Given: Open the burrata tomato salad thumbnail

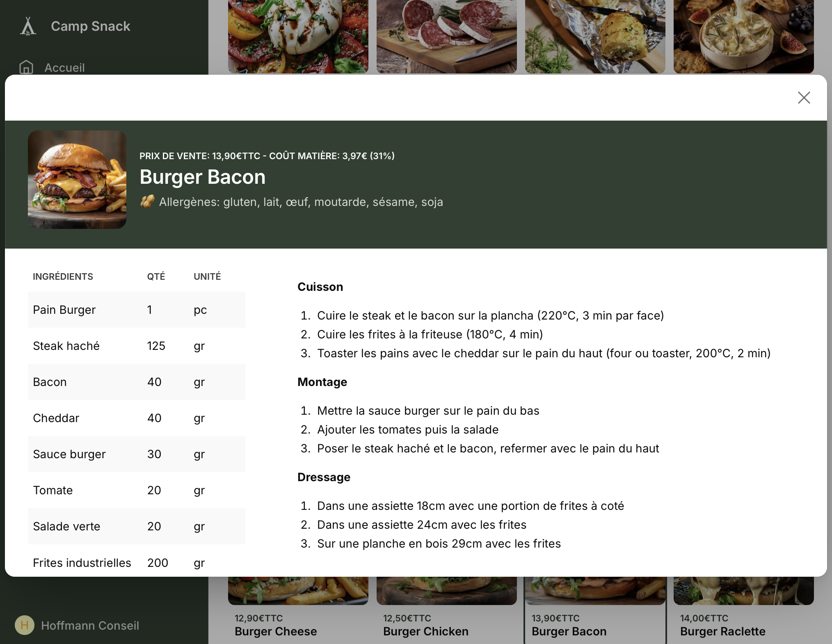Looking at the screenshot, I should click(298, 37).
